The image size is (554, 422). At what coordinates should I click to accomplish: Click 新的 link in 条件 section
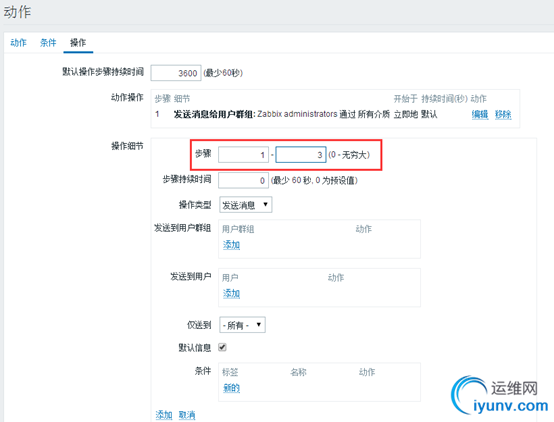click(x=231, y=388)
